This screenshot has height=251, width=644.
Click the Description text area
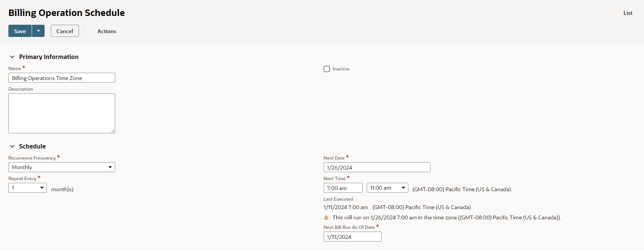[62, 113]
